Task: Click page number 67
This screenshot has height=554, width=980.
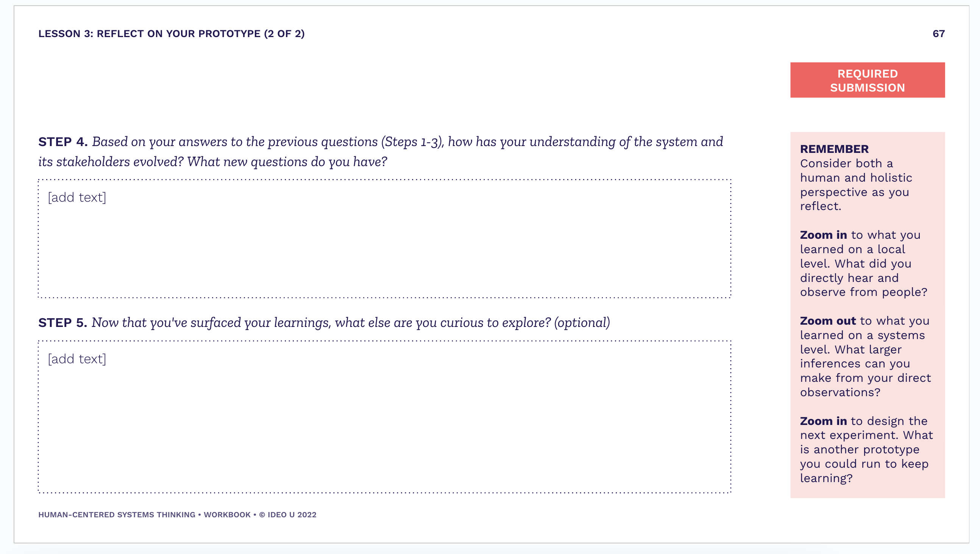Action: pyautogui.click(x=938, y=34)
